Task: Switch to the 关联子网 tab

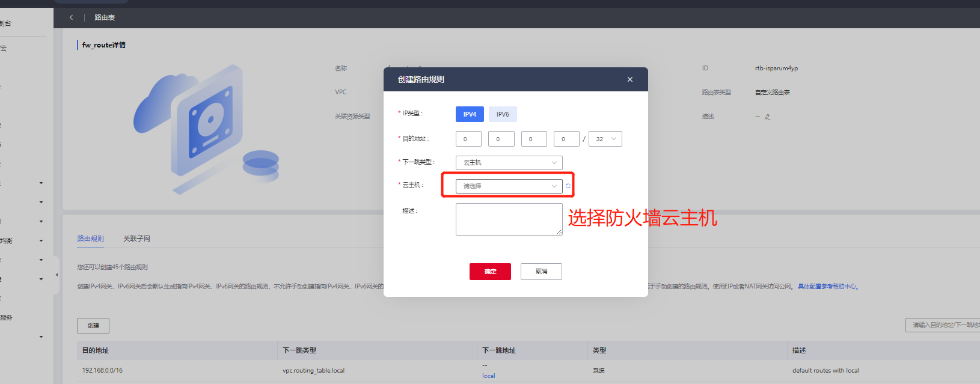Action: (x=136, y=239)
